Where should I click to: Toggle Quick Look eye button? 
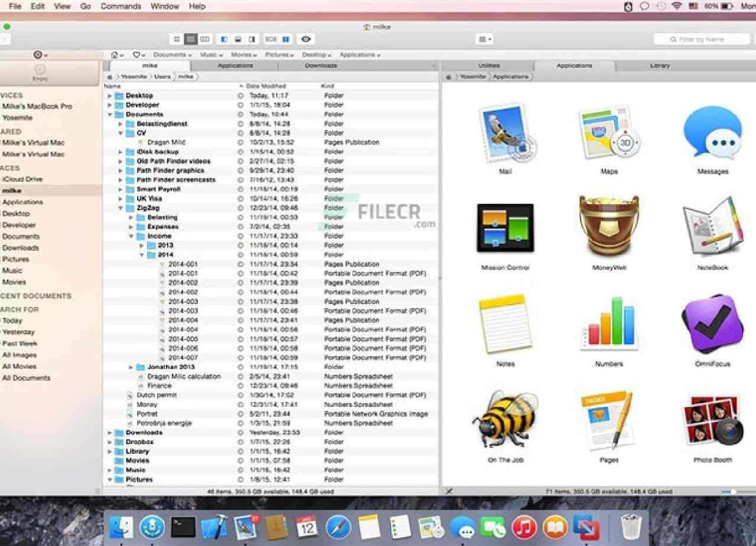[x=306, y=39]
